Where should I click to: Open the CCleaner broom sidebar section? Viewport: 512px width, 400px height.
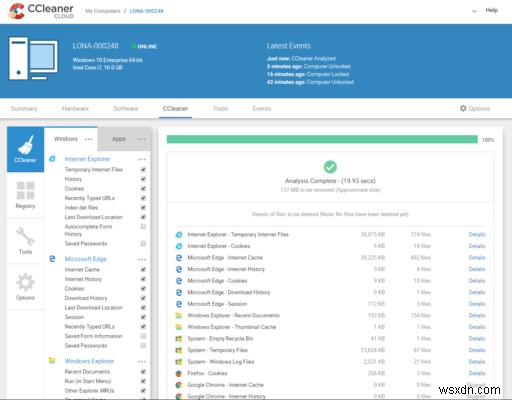coord(25,149)
